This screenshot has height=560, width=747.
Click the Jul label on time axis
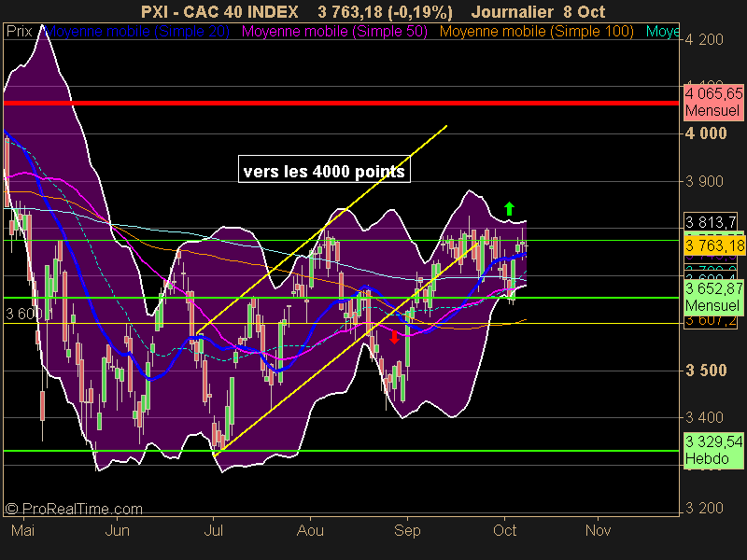(214, 530)
